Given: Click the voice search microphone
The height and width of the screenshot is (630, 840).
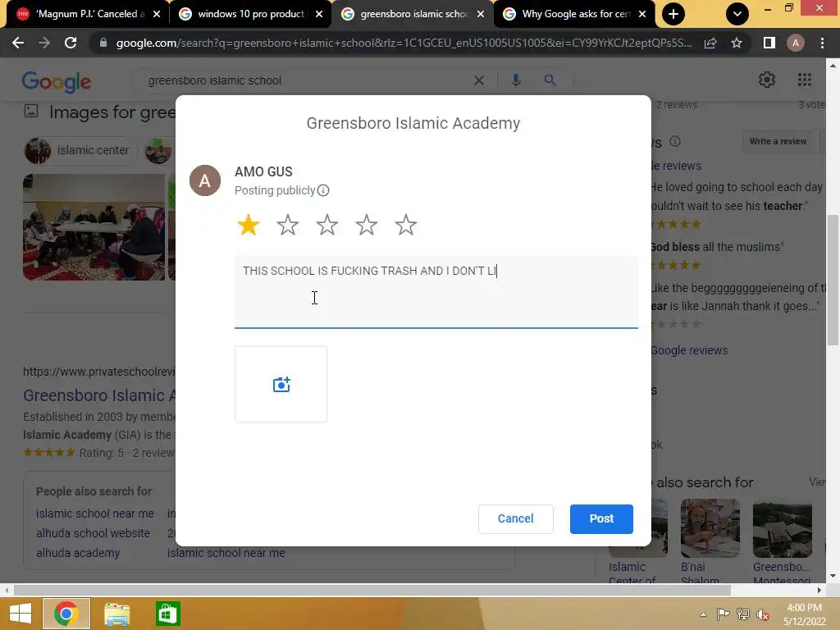Looking at the screenshot, I should tap(516, 80).
